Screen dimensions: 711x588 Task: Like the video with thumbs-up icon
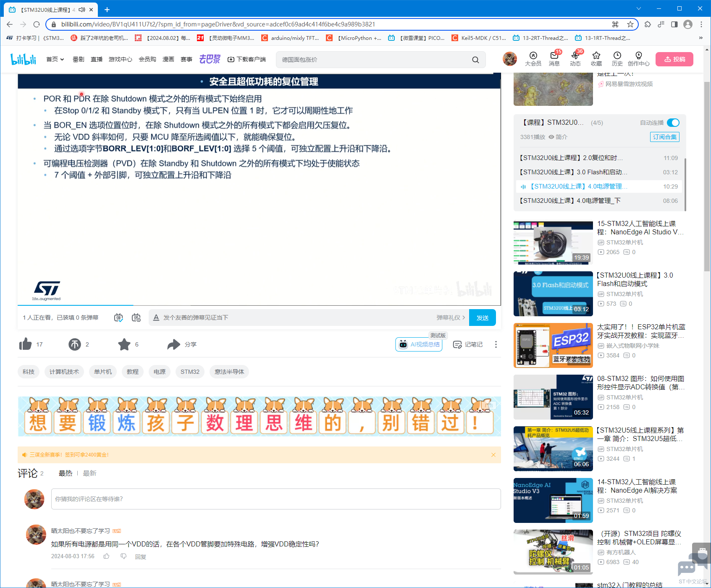pos(25,344)
